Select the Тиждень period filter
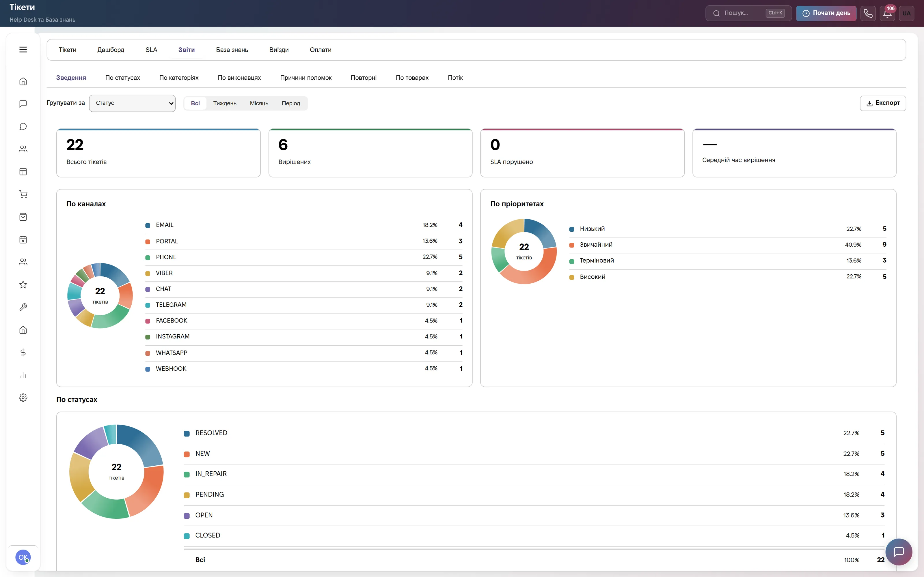The height and width of the screenshot is (577, 924). pos(225,103)
